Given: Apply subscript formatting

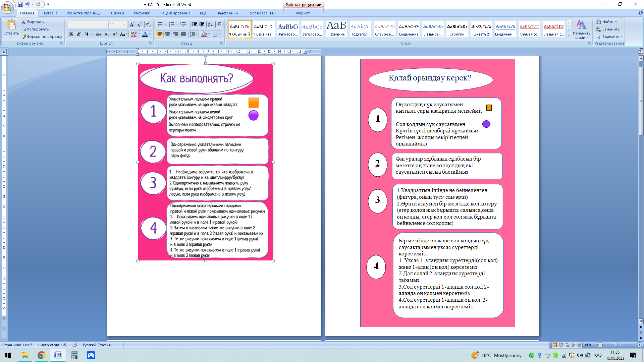Looking at the screenshot, I should tap(106, 34).
